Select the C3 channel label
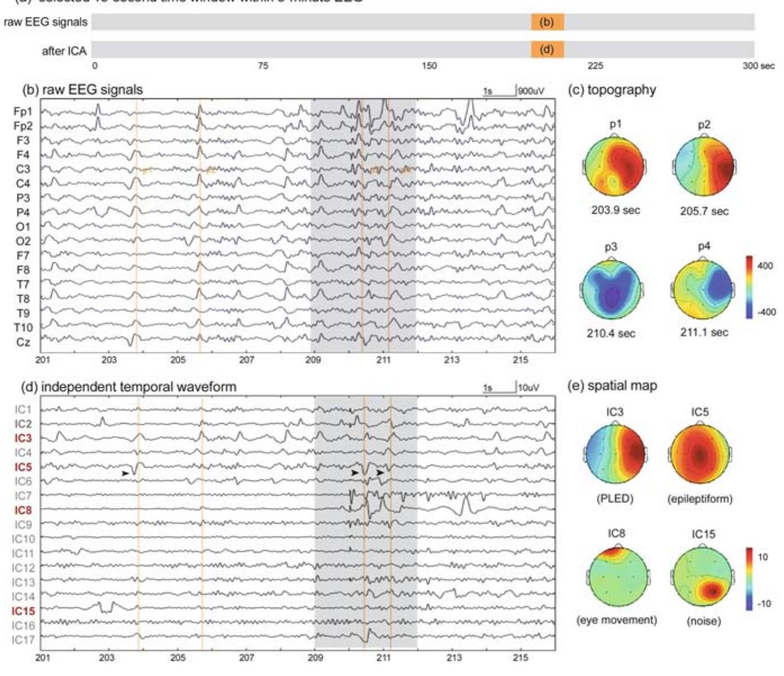Screen dimensions: 784x676 point(23,169)
